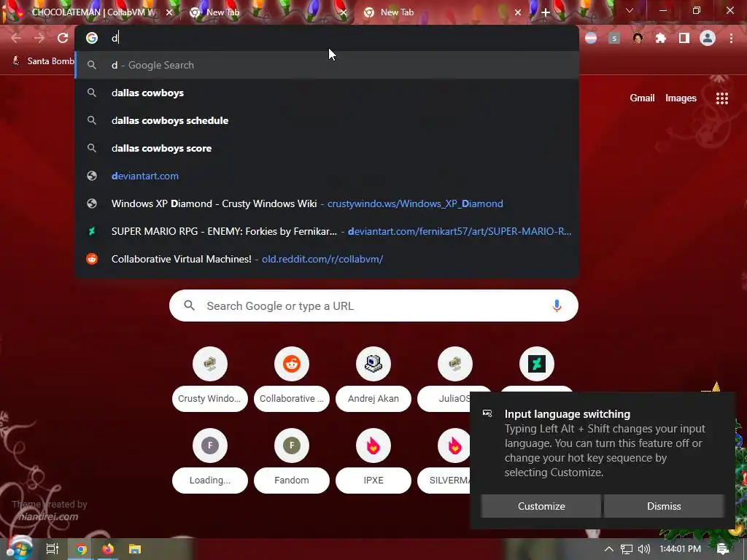Choose the deviantart.com suggestion
This screenshot has height=560, width=747.
click(x=327, y=176)
